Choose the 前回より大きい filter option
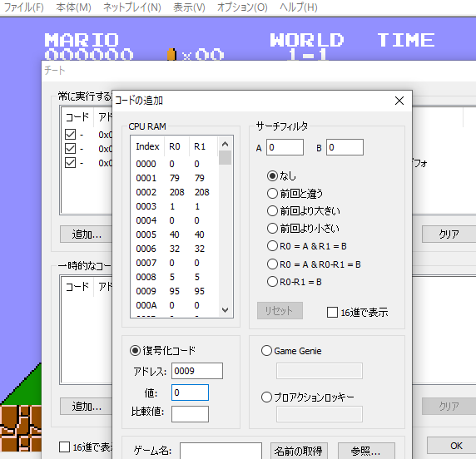 click(272, 211)
